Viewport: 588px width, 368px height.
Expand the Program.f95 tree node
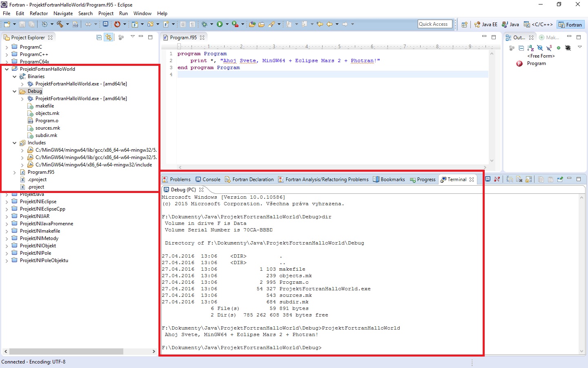[x=15, y=172]
